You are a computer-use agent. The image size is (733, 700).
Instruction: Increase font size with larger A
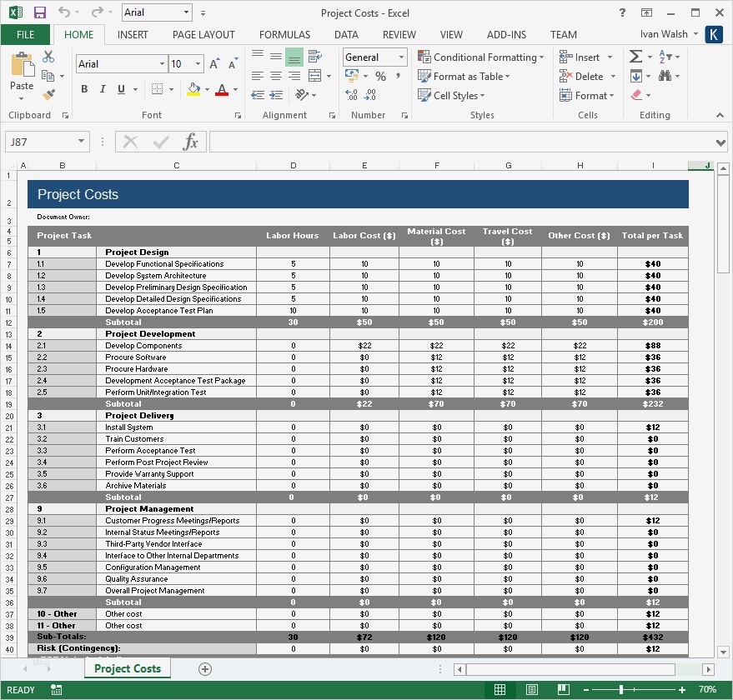214,64
